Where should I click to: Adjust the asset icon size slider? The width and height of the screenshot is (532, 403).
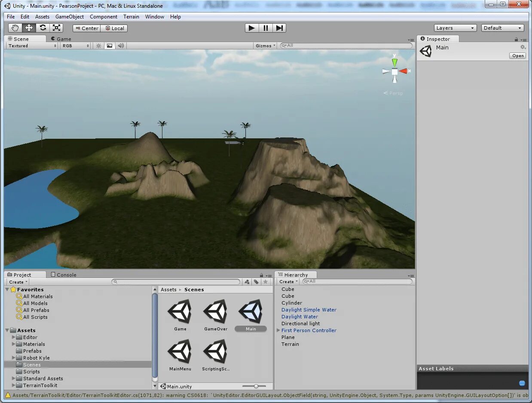[256, 386]
